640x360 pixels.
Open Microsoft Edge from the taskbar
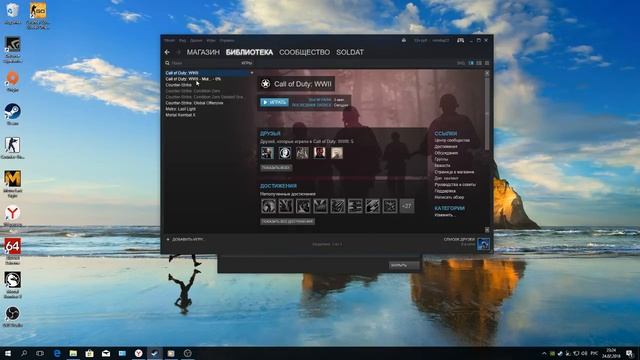[x=57, y=353]
